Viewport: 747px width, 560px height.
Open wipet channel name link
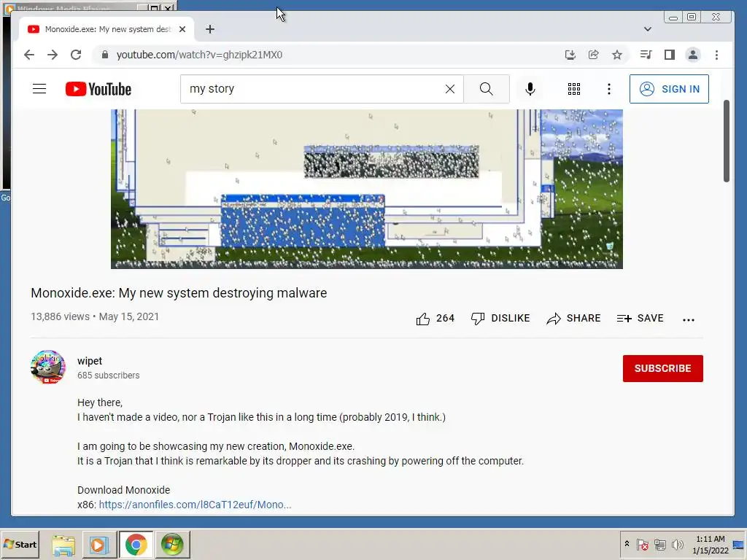tap(90, 361)
